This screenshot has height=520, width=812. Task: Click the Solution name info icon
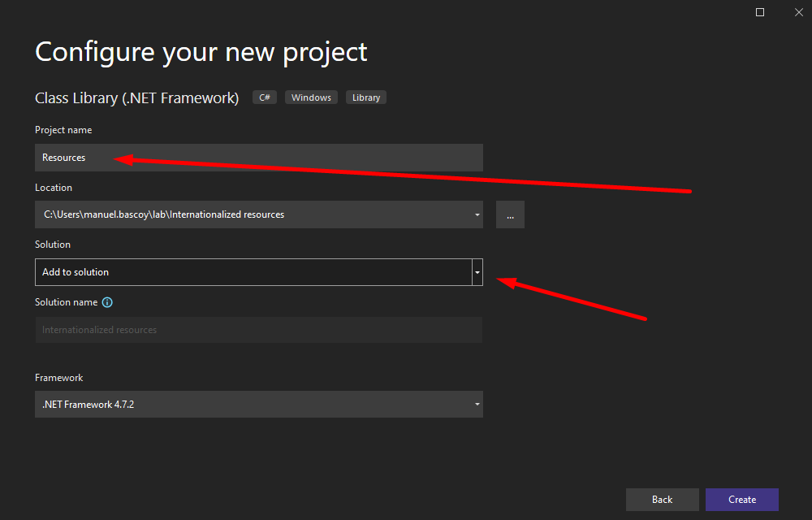[x=107, y=302]
